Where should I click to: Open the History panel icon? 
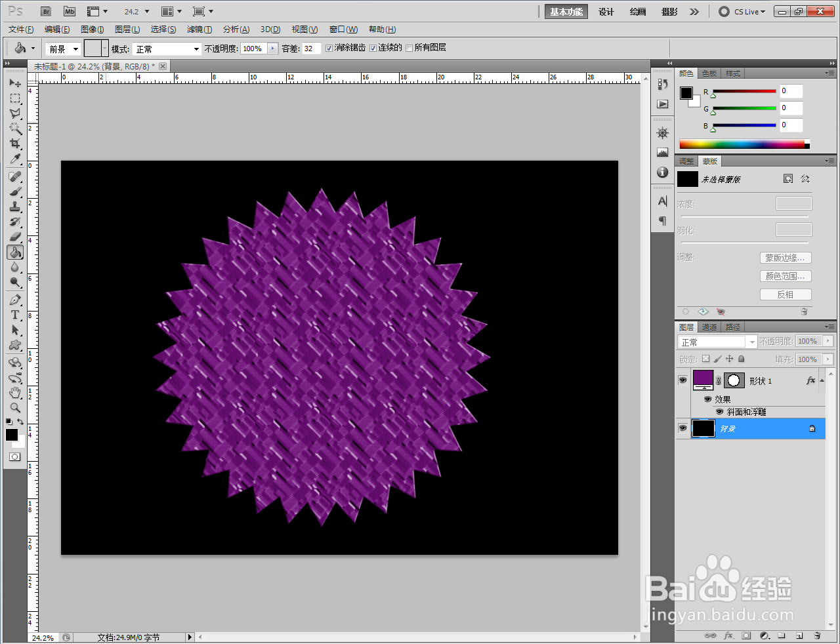[x=663, y=84]
